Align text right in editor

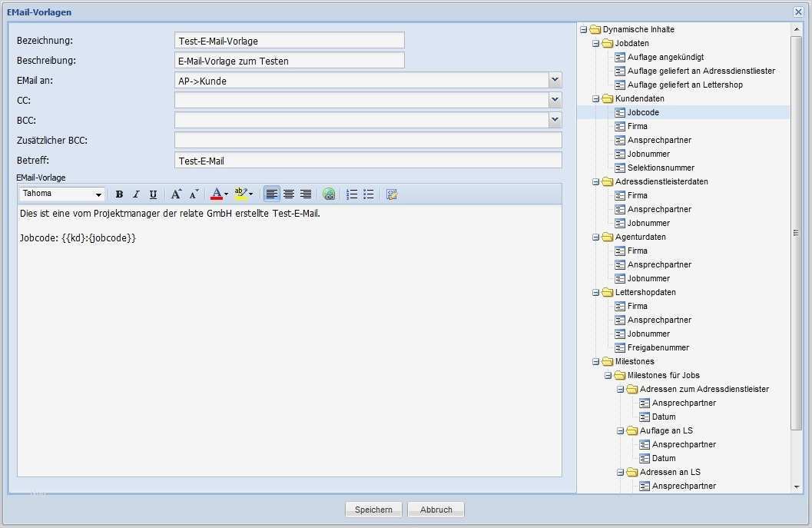tap(306, 194)
